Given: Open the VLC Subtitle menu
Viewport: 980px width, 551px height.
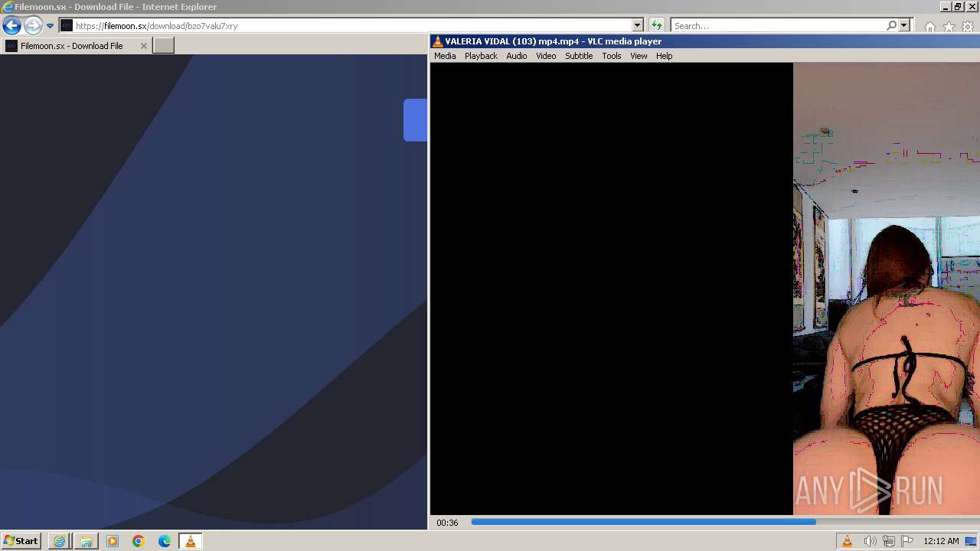Looking at the screenshot, I should point(579,56).
